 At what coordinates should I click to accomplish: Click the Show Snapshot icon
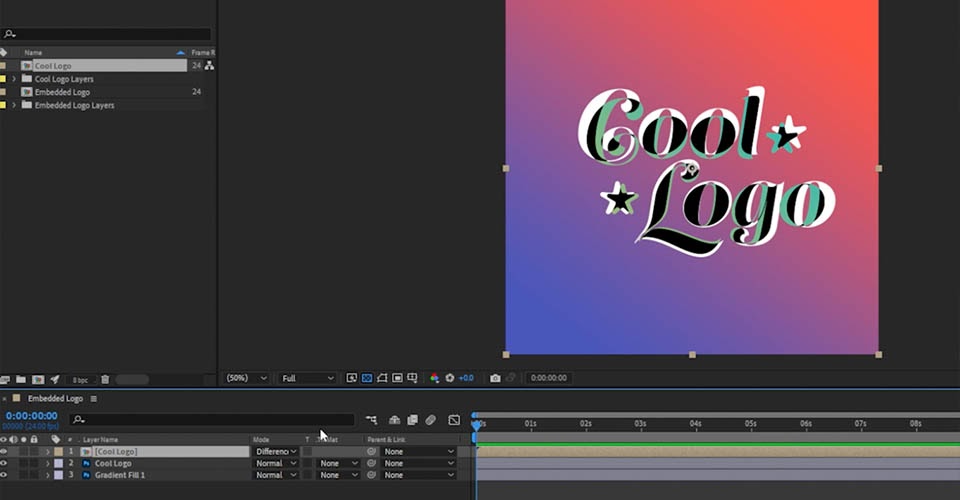[x=511, y=378]
